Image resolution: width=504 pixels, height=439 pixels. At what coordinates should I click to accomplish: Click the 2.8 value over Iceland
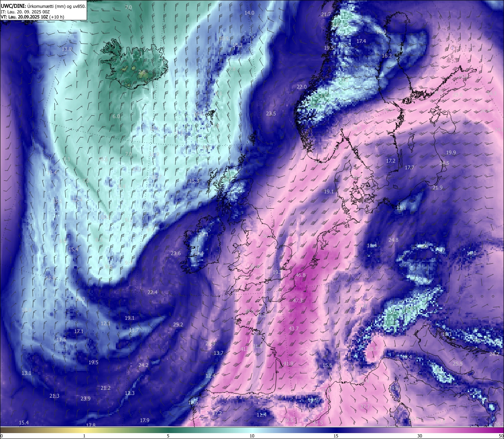pyautogui.click(x=142, y=72)
